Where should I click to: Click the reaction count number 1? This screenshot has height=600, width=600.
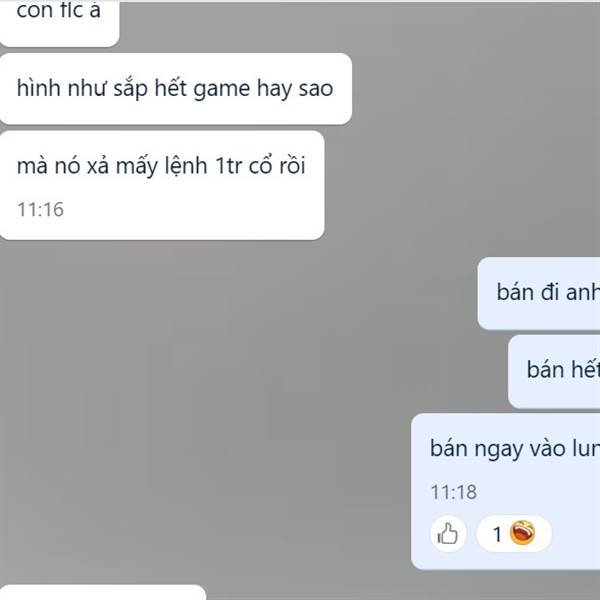pyautogui.click(x=497, y=534)
